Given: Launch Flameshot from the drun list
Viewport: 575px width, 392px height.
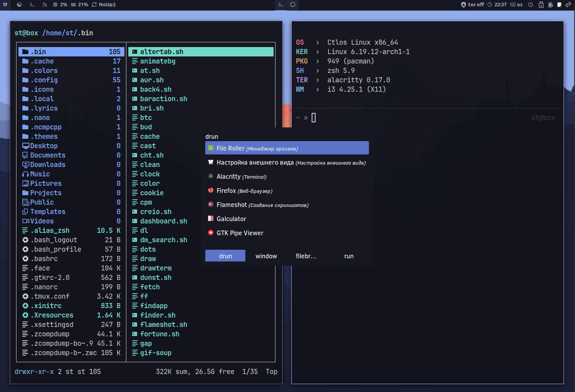Looking at the screenshot, I should [x=287, y=205].
